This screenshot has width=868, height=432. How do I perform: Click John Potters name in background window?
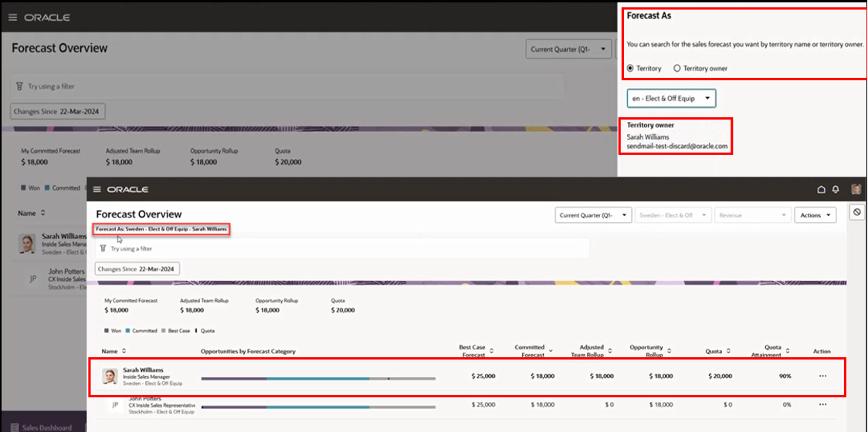tap(66, 272)
